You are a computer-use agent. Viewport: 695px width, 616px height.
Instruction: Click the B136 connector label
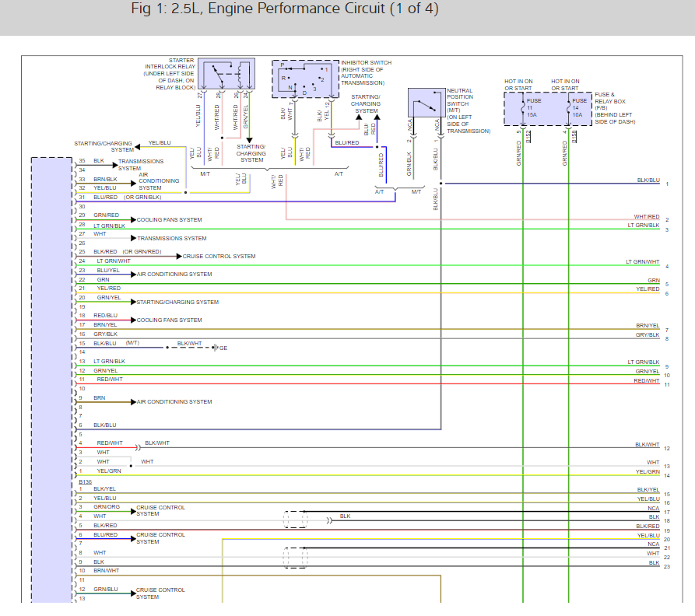pyautogui.click(x=86, y=481)
